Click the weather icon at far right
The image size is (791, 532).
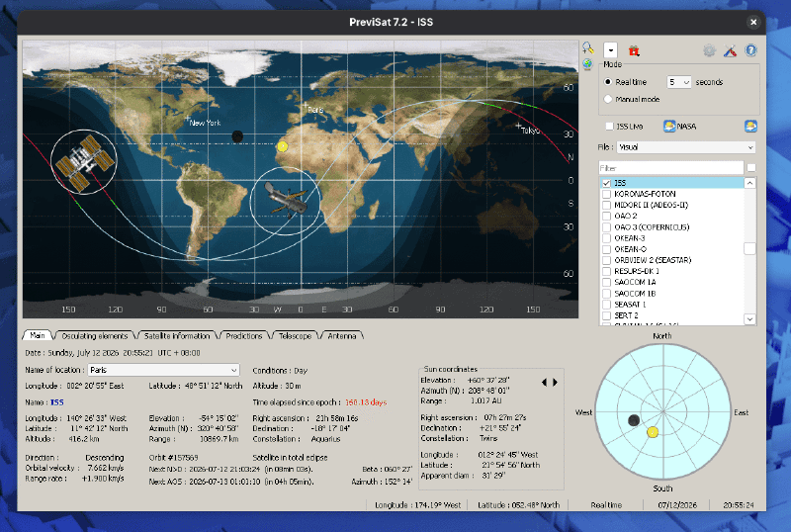click(x=750, y=127)
